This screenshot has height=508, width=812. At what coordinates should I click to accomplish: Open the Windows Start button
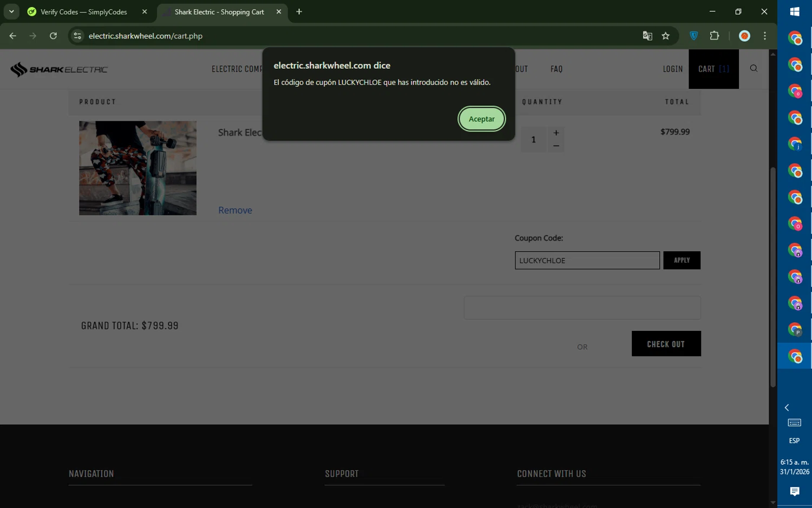click(x=795, y=11)
